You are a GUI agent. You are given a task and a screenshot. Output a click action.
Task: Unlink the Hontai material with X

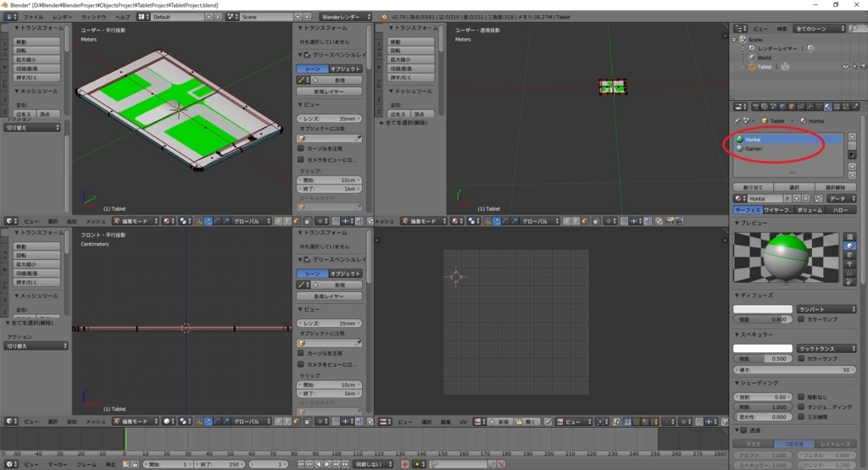point(805,198)
